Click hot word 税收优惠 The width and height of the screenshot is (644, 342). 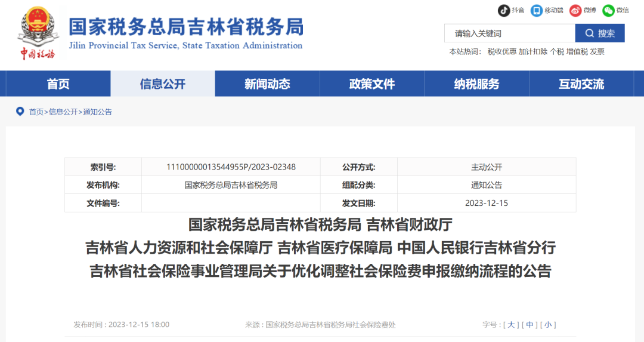502,52
